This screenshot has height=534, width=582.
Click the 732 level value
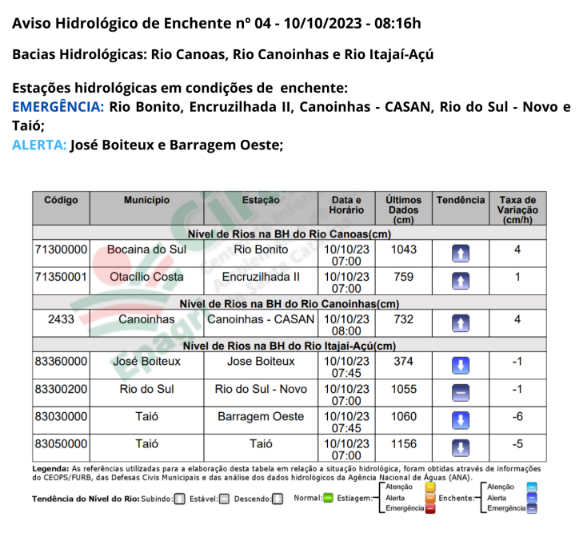click(404, 319)
